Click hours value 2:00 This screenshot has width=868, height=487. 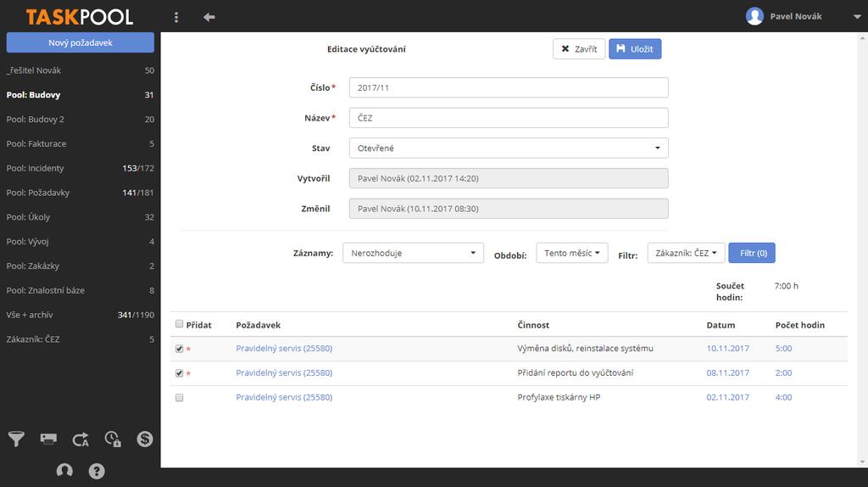pyautogui.click(x=783, y=372)
